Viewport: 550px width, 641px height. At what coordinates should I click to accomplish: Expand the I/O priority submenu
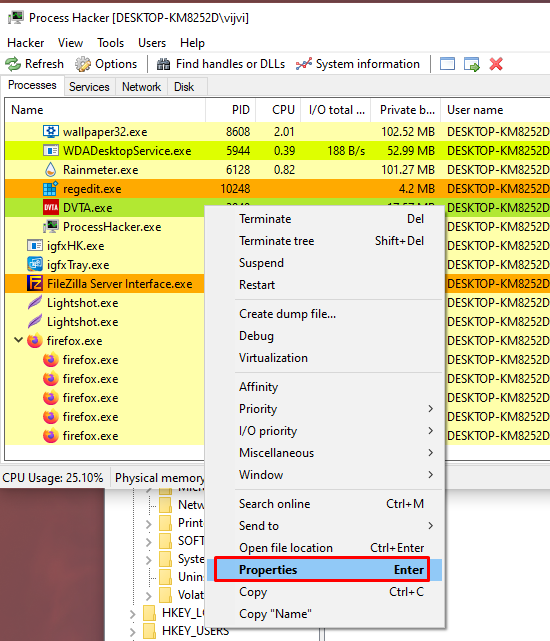430,430
